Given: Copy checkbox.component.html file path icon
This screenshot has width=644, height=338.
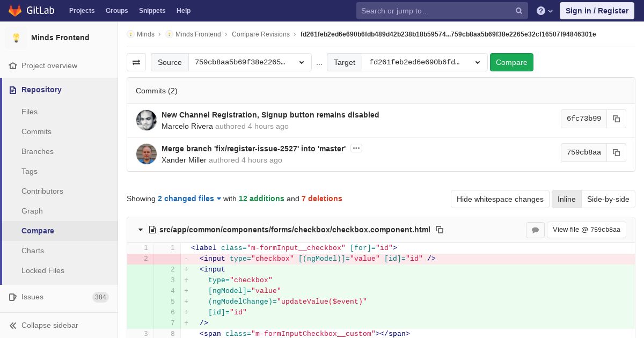Looking at the screenshot, I should (440, 230).
